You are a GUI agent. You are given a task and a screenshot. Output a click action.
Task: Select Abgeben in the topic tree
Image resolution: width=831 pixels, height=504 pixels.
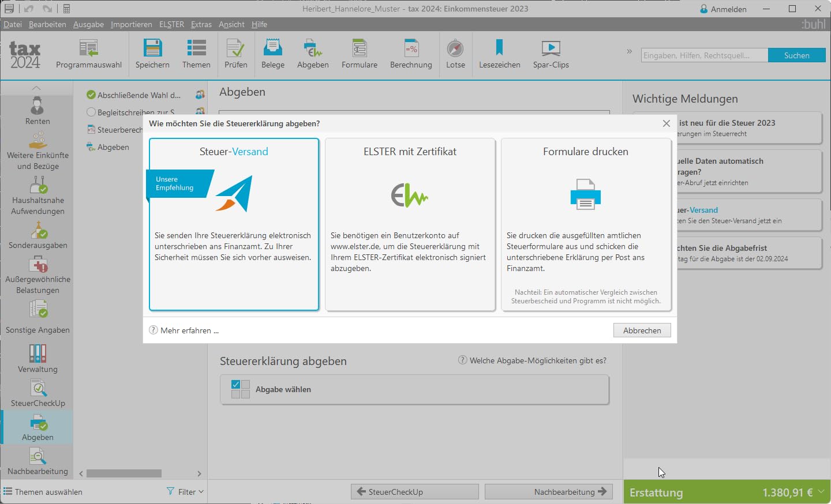point(108,147)
